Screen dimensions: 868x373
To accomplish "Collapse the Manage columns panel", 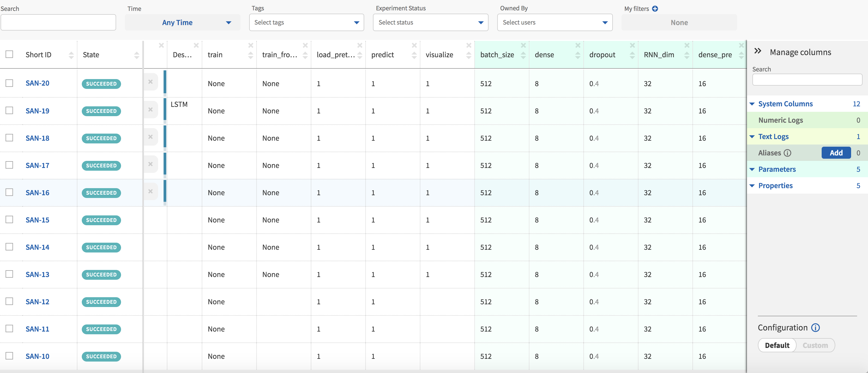I will click(758, 51).
